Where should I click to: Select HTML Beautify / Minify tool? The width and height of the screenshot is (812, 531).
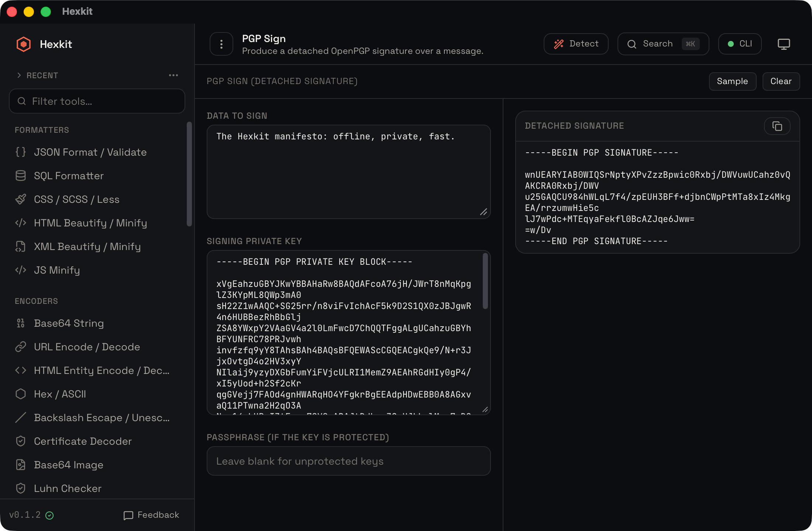tap(97, 223)
